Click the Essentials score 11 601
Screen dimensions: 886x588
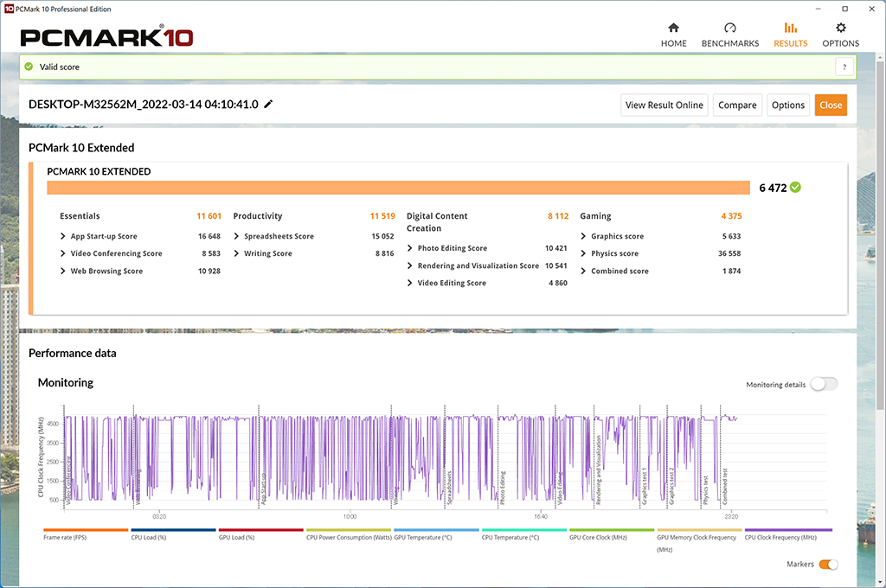point(209,216)
